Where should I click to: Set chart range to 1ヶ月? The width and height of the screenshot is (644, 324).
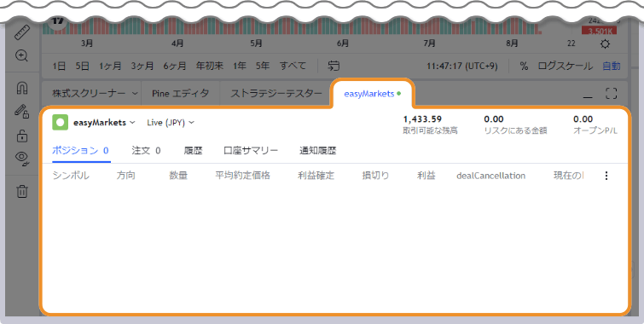point(110,67)
